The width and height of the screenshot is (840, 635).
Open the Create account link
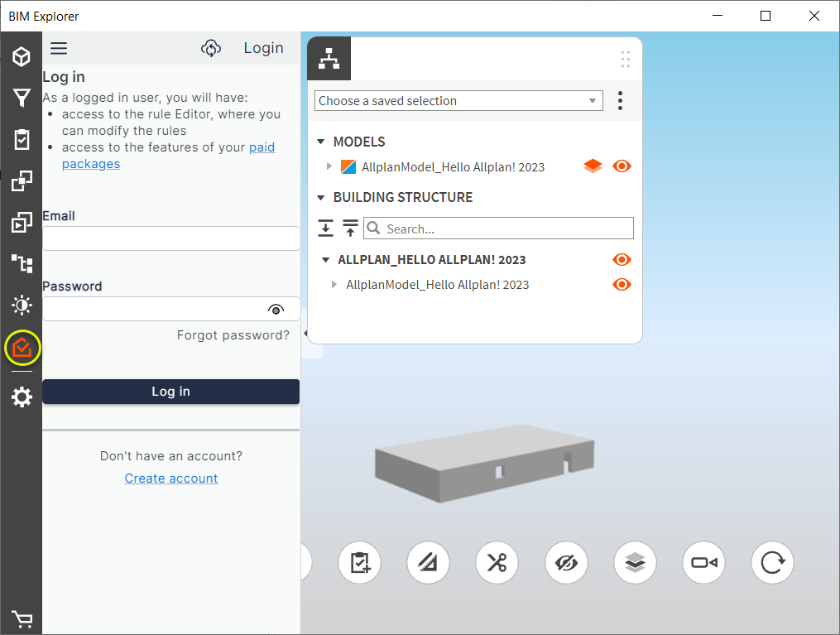170,478
